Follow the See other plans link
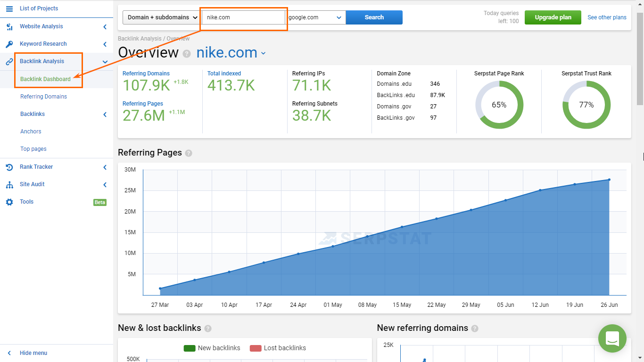The height and width of the screenshot is (362, 644). [607, 17]
